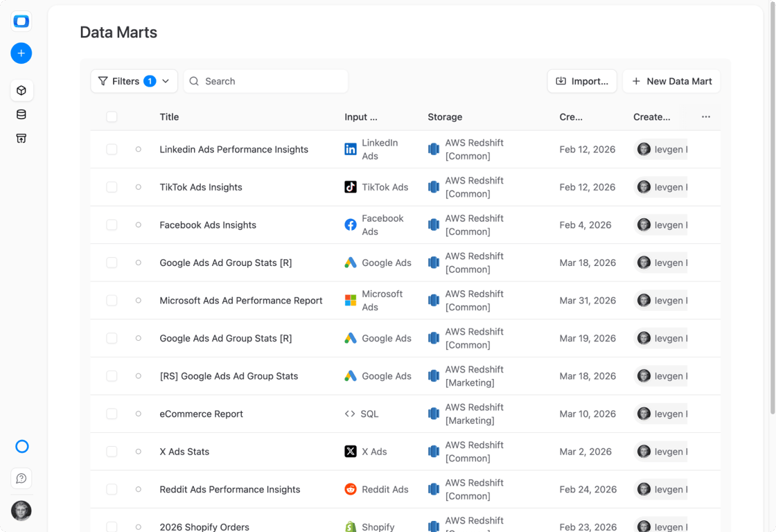Viewport: 776px width, 532px height.
Task: Open the help chat bubble icon
Action: pyautogui.click(x=21, y=478)
